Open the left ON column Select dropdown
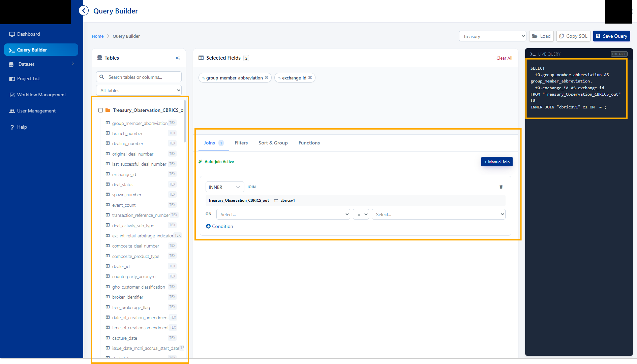The height and width of the screenshot is (364, 637). pos(283,214)
